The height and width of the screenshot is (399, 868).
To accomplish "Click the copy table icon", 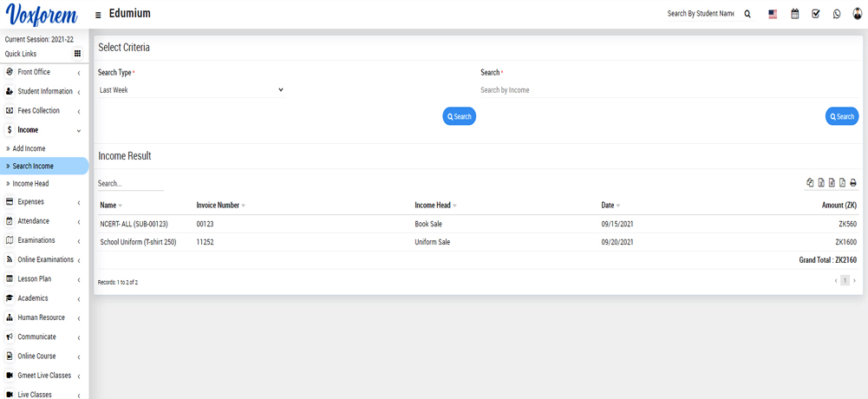I will [x=810, y=183].
